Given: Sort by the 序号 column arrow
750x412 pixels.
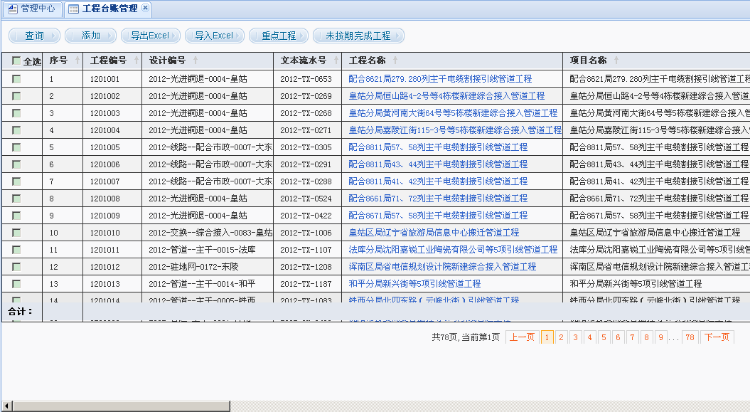Looking at the screenshot, I should click(77, 60).
